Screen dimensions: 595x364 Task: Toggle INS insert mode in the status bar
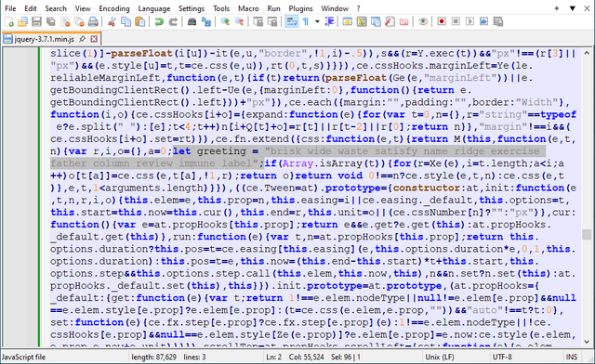tap(572, 357)
